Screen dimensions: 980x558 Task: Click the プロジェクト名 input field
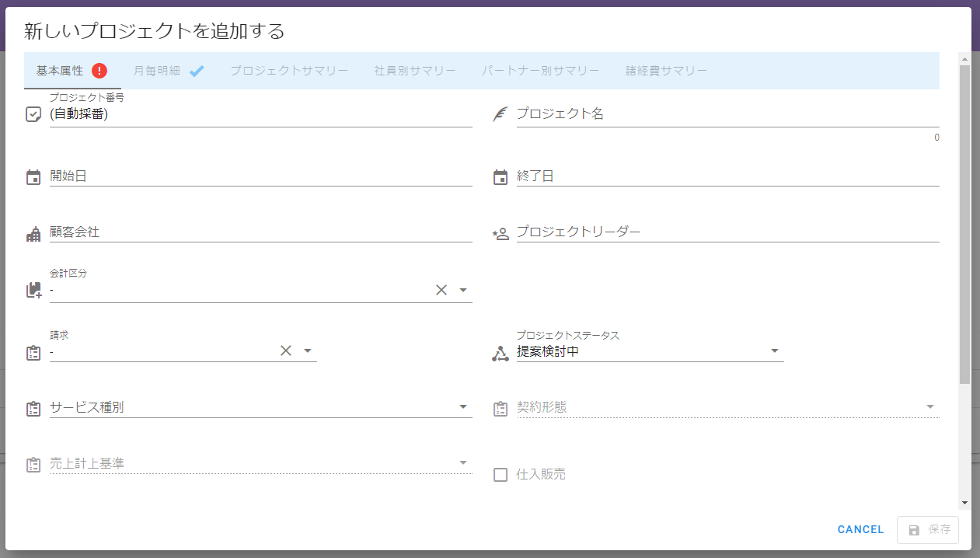727,114
